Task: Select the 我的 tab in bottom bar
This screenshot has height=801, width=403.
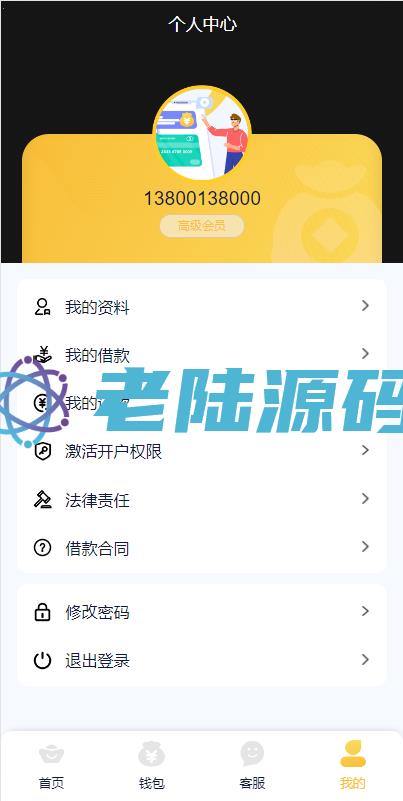Action: [353, 766]
